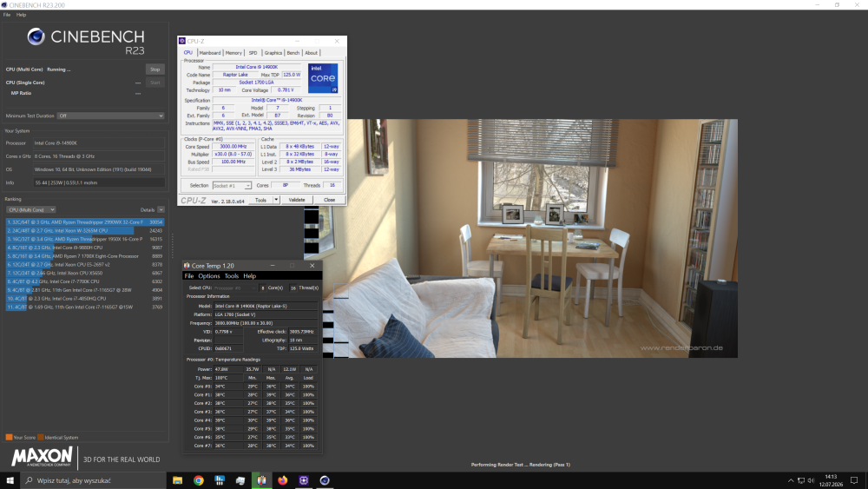Switch to the Bench tab in CPU-Z
The height and width of the screenshot is (489, 868).
(293, 53)
